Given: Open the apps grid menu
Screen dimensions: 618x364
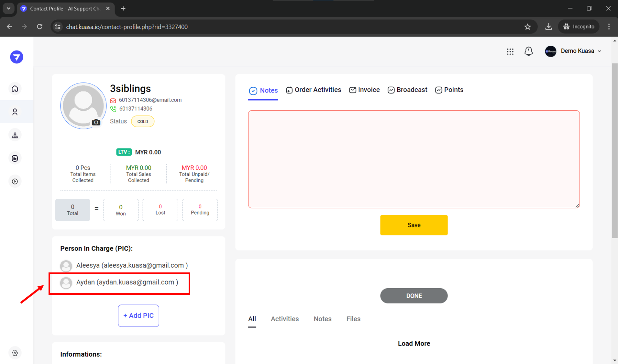Looking at the screenshot, I should (510, 51).
